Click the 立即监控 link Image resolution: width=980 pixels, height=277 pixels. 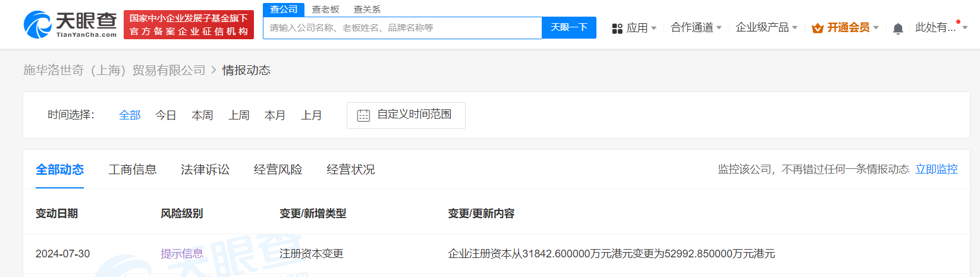pos(937,169)
